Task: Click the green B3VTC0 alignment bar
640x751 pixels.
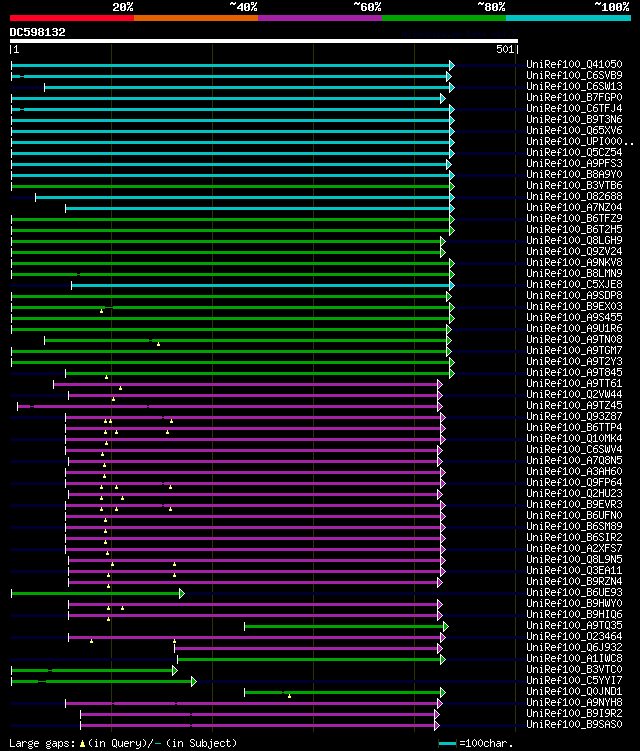Action: pos(94,671)
